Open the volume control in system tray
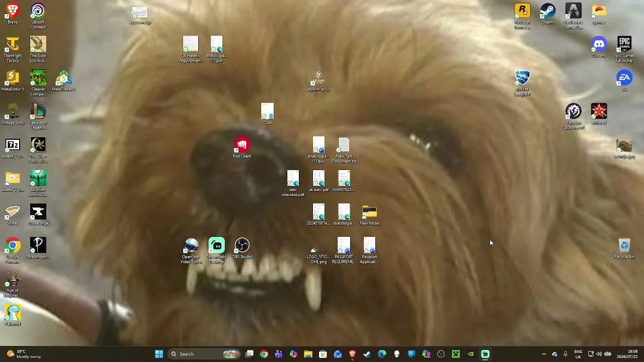Image resolution: width=644 pixels, height=362 pixels. [x=599, y=354]
